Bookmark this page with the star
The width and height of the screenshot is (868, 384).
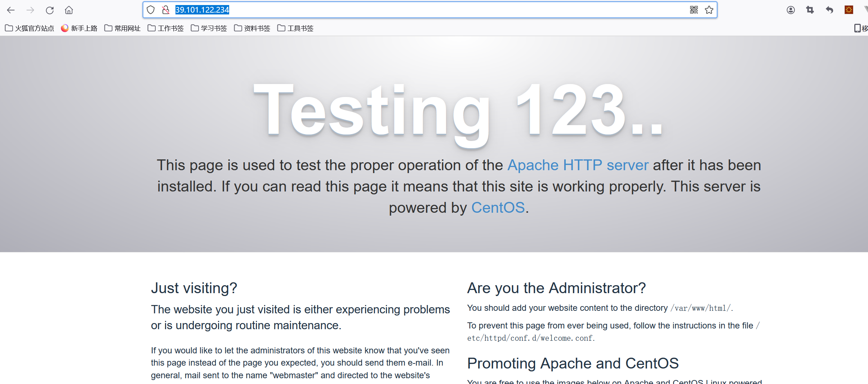709,10
